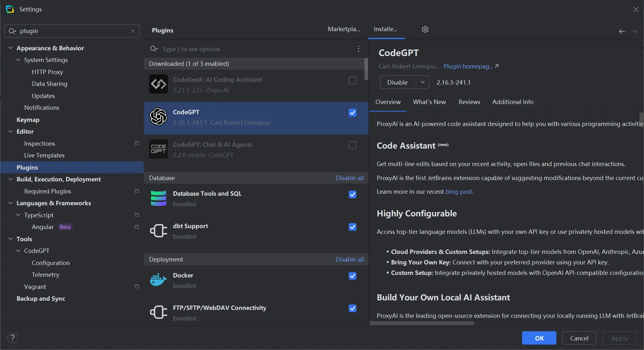Collapse the TypeScript tree node
Screen dimensions: 644x350
pyautogui.click(x=18, y=215)
